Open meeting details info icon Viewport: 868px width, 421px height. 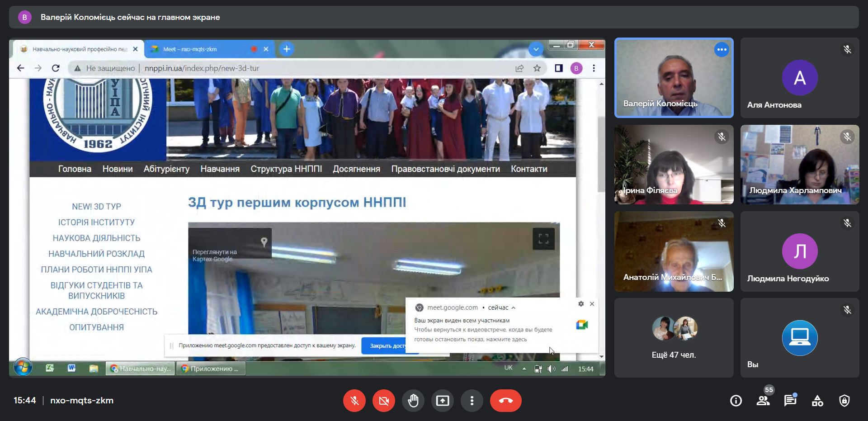[736, 401]
